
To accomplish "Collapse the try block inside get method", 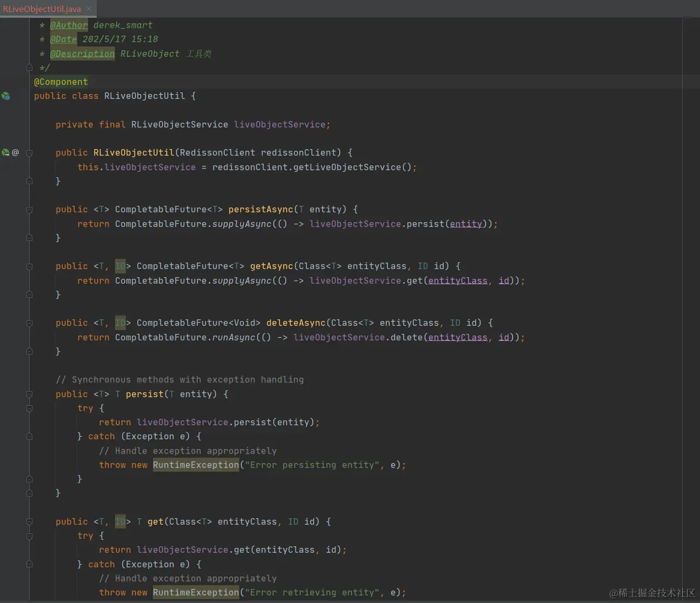I will [29, 536].
